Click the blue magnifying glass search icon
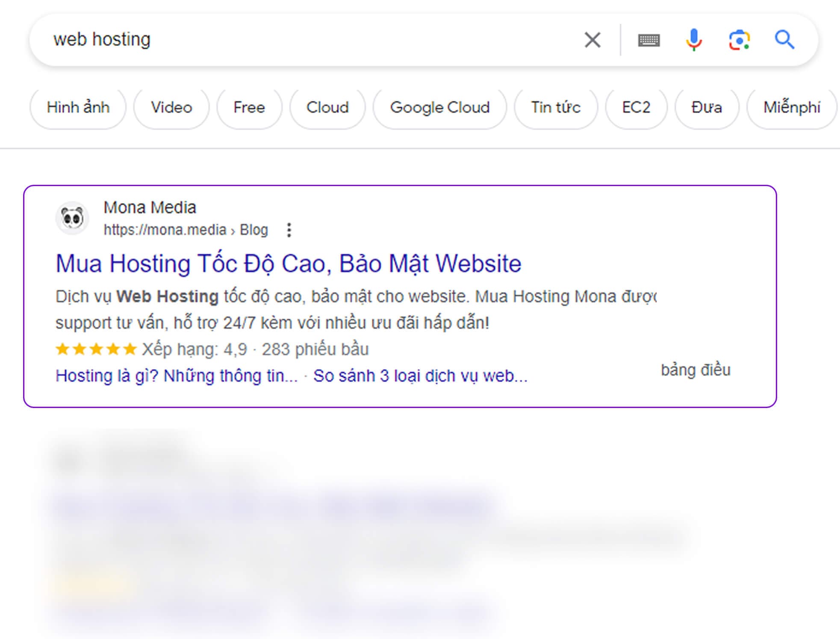 785,40
